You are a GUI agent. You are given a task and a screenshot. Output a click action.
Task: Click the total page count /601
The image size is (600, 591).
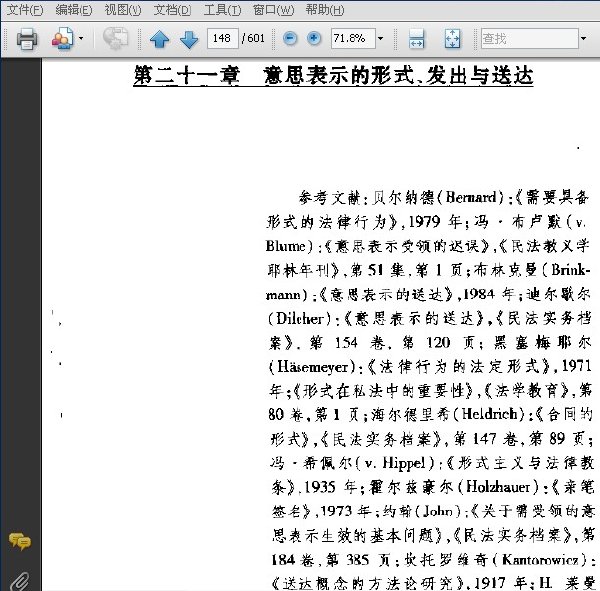click(x=253, y=38)
